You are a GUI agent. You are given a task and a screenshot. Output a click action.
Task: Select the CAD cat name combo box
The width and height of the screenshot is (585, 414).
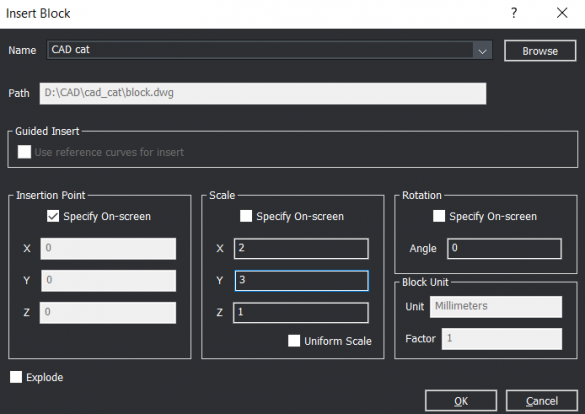click(269, 50)
